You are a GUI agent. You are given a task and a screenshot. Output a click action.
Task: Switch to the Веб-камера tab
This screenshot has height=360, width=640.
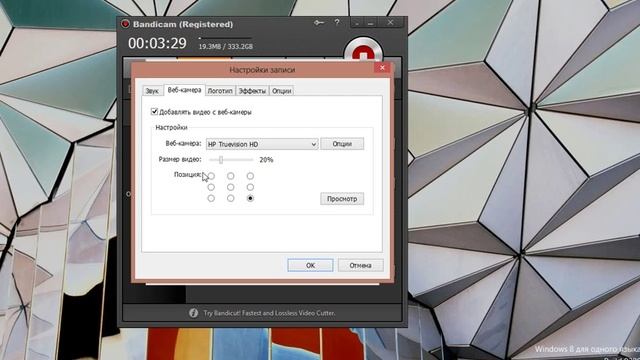click(184, 90)
